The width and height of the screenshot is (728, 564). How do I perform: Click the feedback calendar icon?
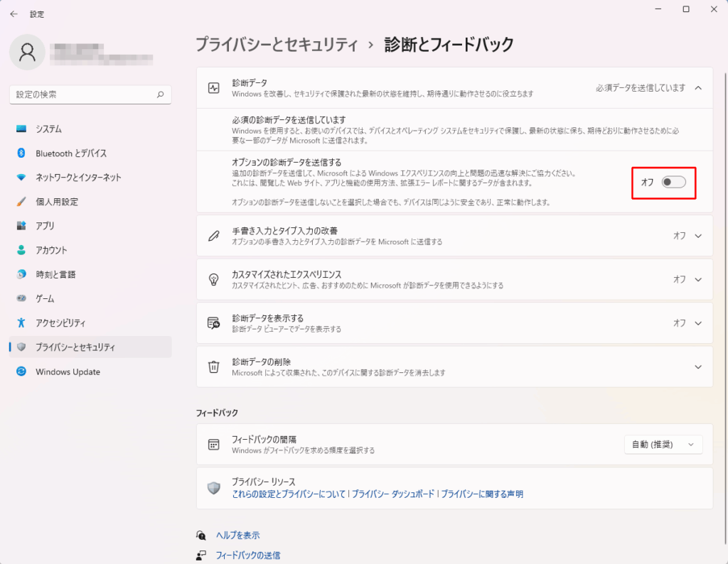[x=213, y=445]
